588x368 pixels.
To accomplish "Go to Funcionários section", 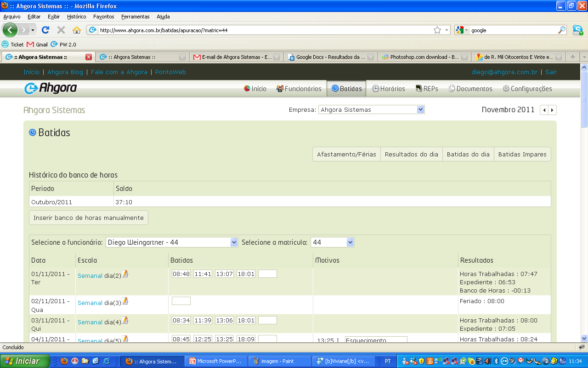I will tap(299, 89).
